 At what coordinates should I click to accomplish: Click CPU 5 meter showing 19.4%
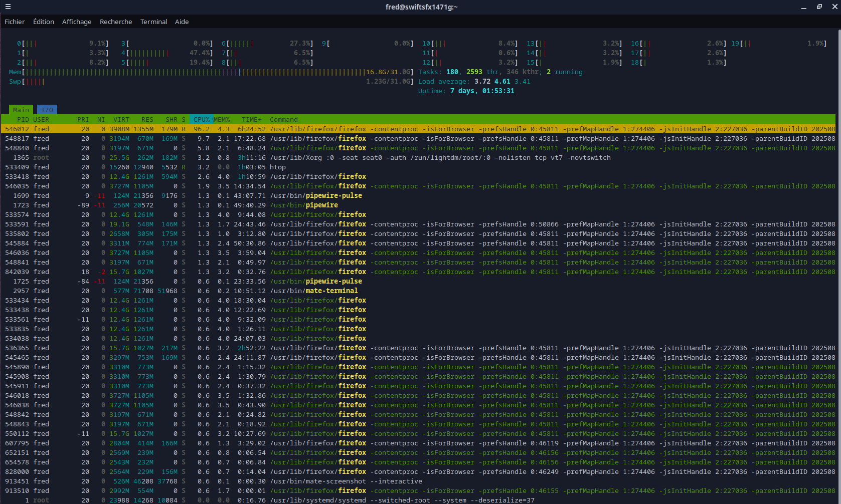point(167,63)
